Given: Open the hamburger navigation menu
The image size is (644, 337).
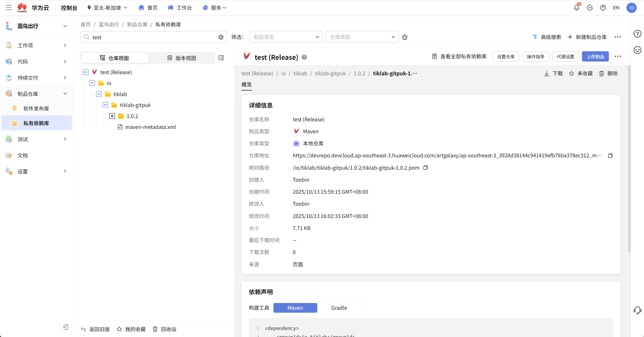Looking at the screenshot, I should click(x=9, y=7).
